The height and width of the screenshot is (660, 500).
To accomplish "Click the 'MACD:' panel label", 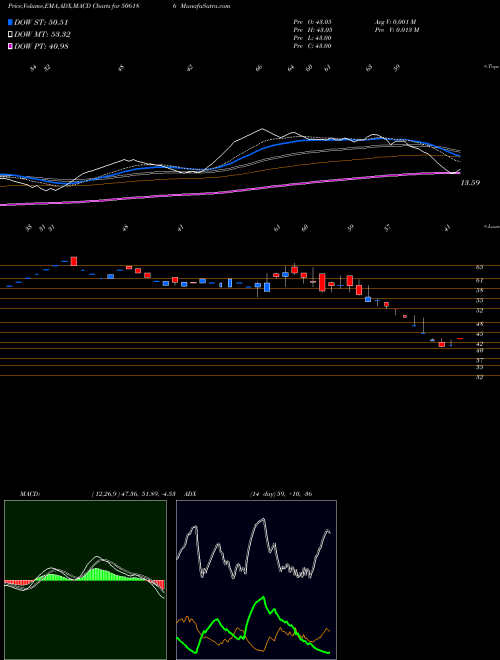I will [x=30, y=494].
